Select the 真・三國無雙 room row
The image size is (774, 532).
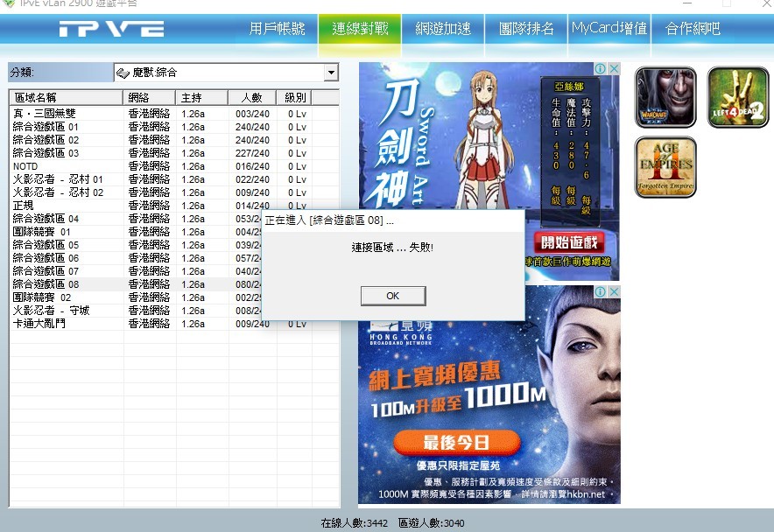coord(174,114)
